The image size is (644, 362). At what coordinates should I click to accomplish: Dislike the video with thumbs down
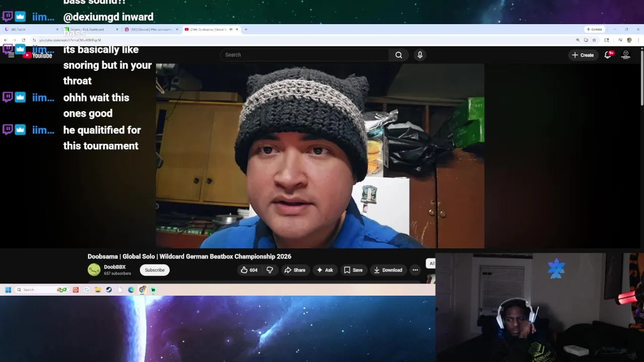point(270,270)
